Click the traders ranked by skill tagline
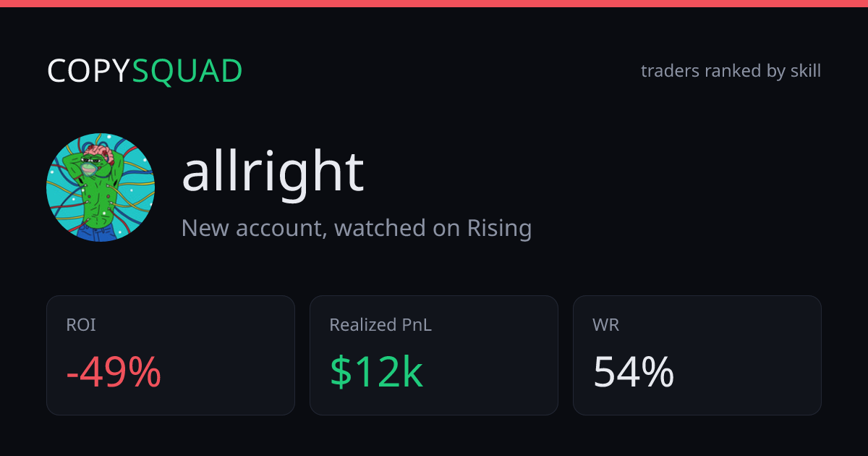The width and height of the screenshot is (868, 456). pos(731,71)
